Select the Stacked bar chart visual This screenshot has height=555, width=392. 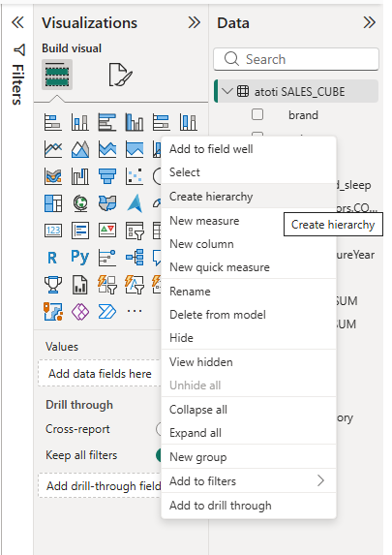point(53,122)
